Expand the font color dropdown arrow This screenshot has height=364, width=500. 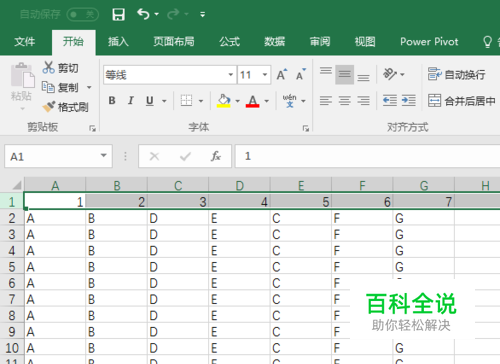tap(267, 101)
